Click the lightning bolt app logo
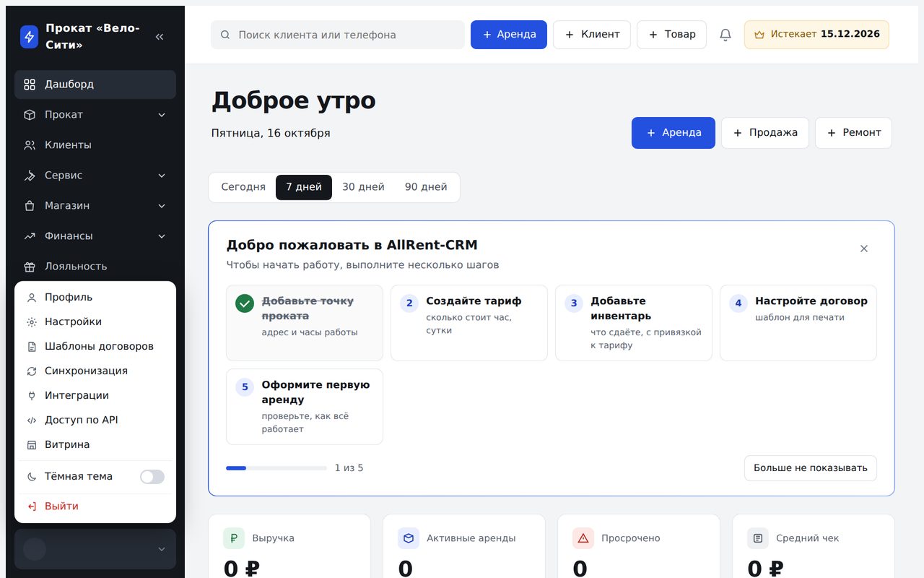Screen dimensions: 924x578 tap(29, 37)
